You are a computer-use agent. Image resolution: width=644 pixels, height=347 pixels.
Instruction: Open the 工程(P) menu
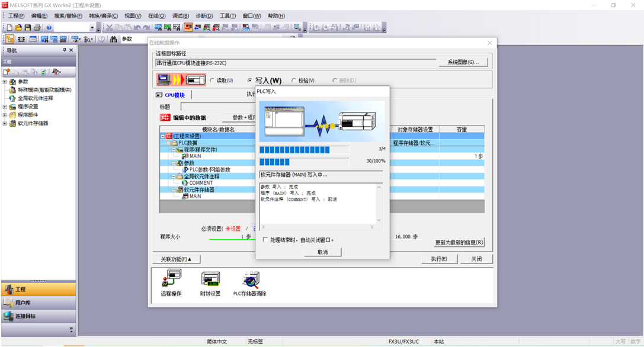(x=17, y=16)
